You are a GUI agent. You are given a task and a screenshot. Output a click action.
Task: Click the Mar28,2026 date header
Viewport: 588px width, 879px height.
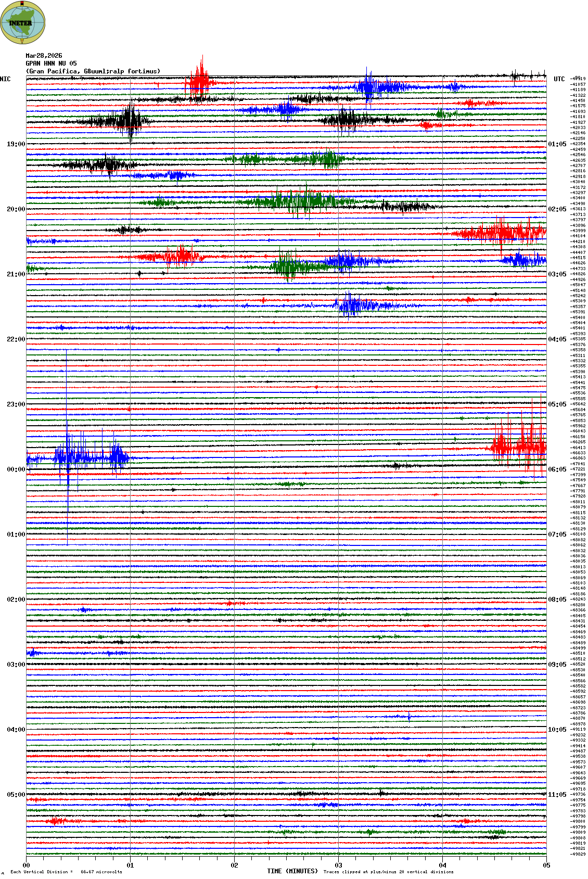click(44, 56)
